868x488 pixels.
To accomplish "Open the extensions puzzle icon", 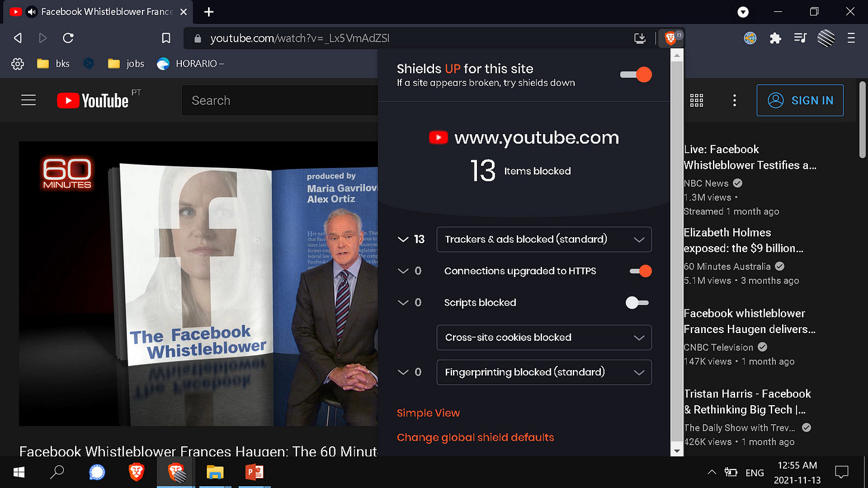I will (775, 38).
